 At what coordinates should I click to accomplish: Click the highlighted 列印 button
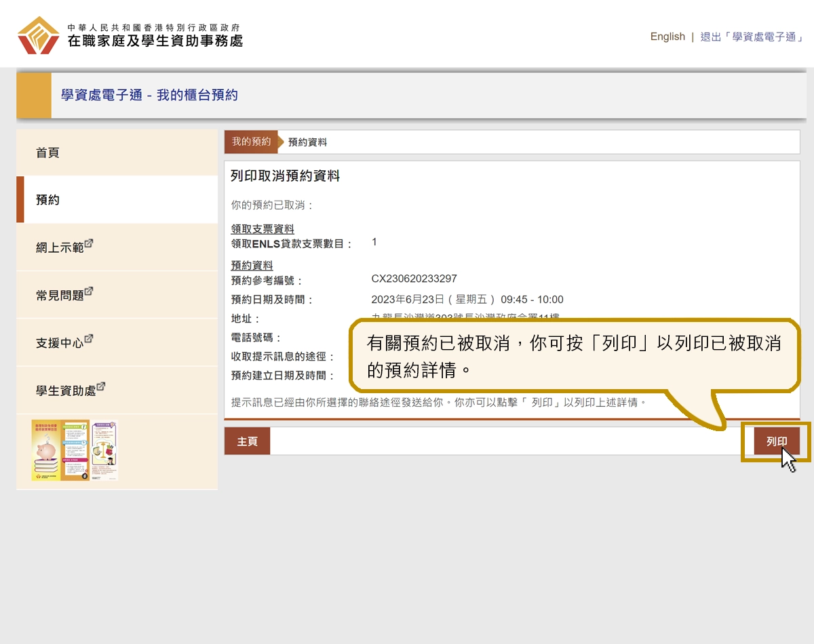tap(776, 441)
